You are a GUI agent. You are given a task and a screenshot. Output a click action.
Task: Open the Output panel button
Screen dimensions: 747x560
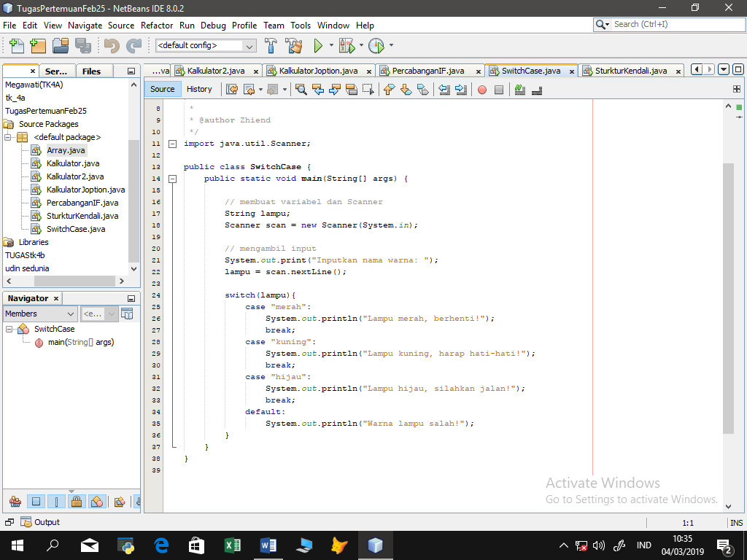[x=40, y=522]
